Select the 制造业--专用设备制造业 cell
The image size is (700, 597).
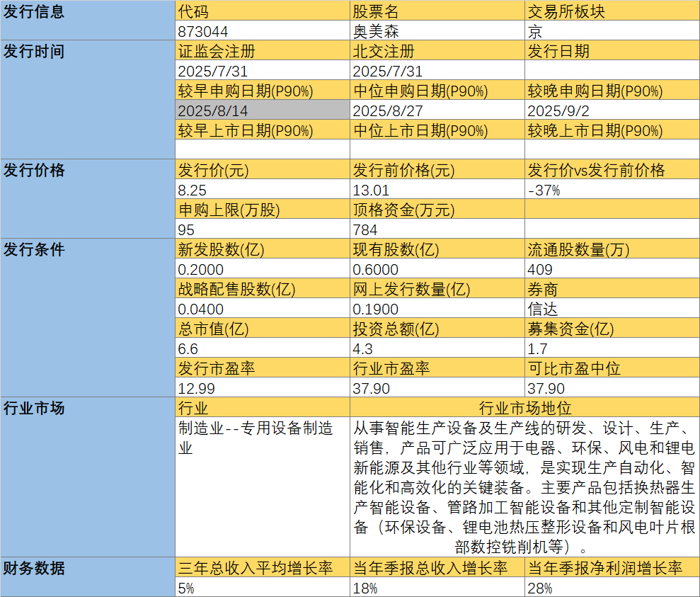pyautogui.click(x=263, y=487)
